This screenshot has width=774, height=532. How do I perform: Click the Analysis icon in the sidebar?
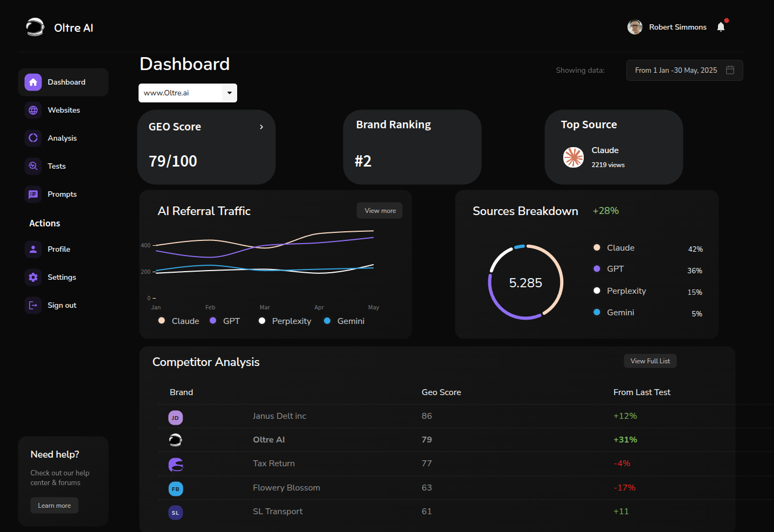click(33, 138)
